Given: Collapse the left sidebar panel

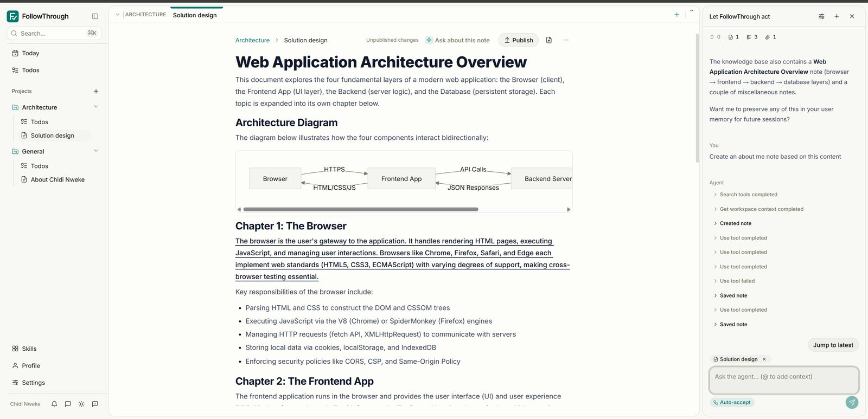Looking at the screenshot, I should [95, 16].
